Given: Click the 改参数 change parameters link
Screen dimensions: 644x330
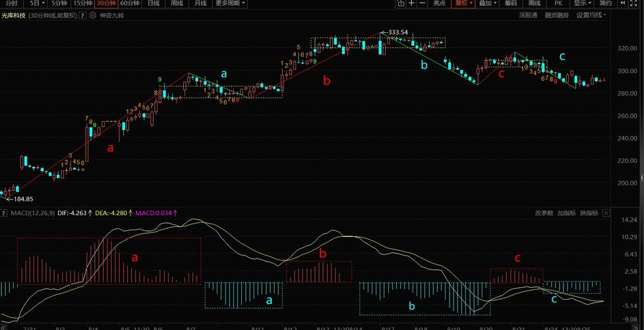Looking at the screenshot, I should pyautogui.click(x=544, y=213).
